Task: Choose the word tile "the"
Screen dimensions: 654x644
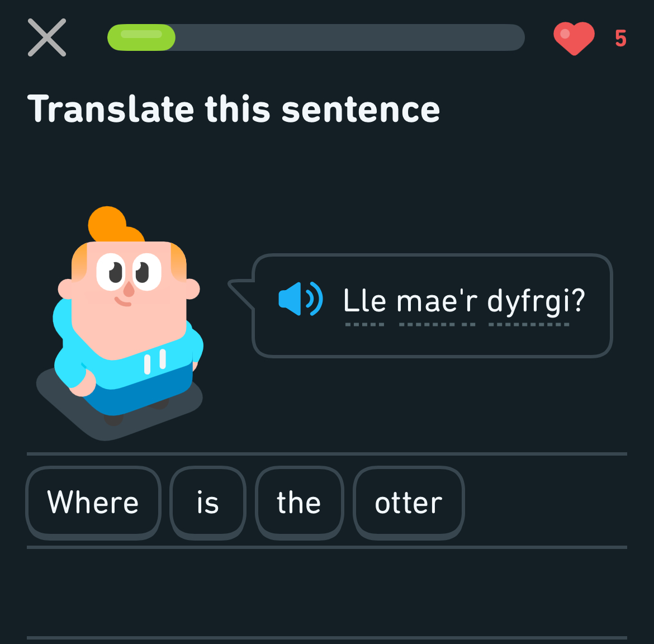Action: point(299,502)
